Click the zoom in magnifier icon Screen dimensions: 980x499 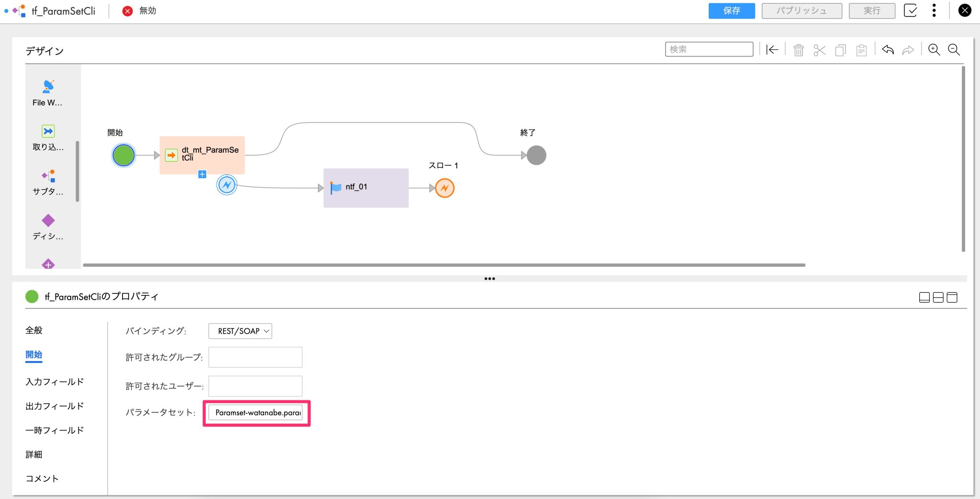[933, 49]
